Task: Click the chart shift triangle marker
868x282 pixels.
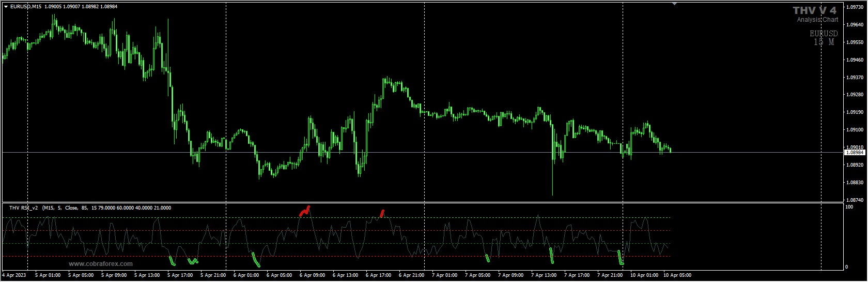Action: point(674,4)
